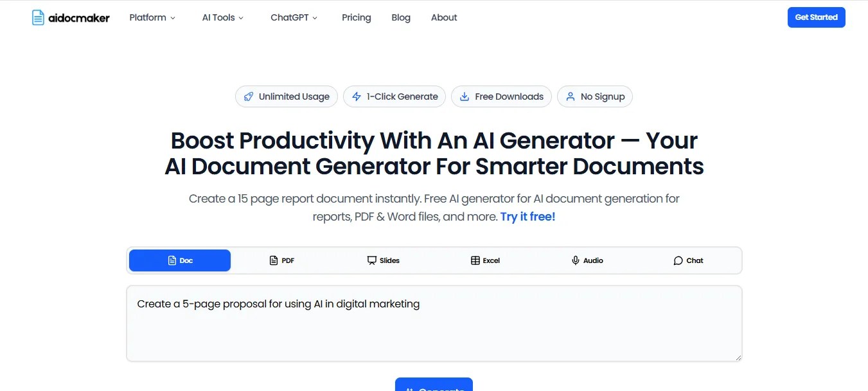Open the Pricing page
This screenshot has width=868, height=391.
tap(357, 17)
